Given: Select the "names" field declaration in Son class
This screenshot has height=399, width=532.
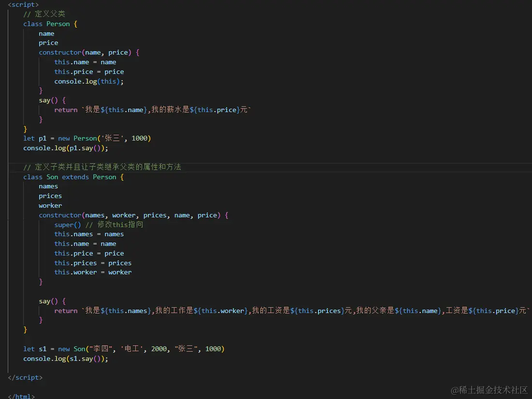Looking at the screenshot, I should pos(48,186).
